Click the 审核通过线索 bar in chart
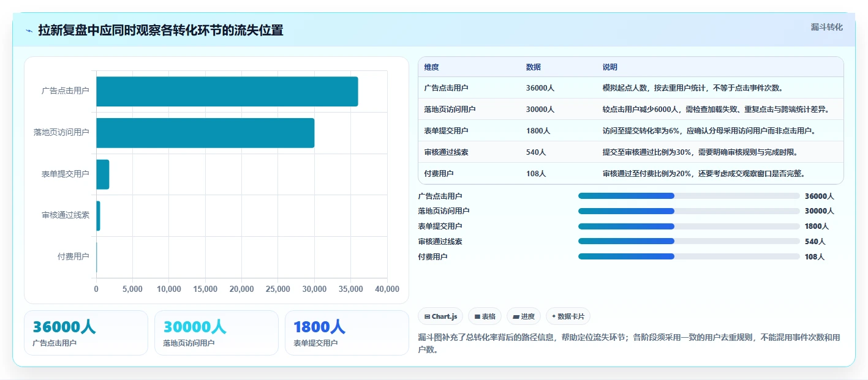 tap(98, 215)
